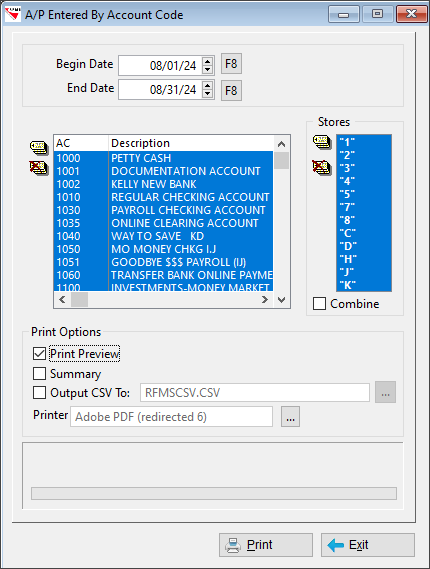This screenshot has height=569, width=430.
Task: Browse for printer with ellipsis button
Action: 290,417
